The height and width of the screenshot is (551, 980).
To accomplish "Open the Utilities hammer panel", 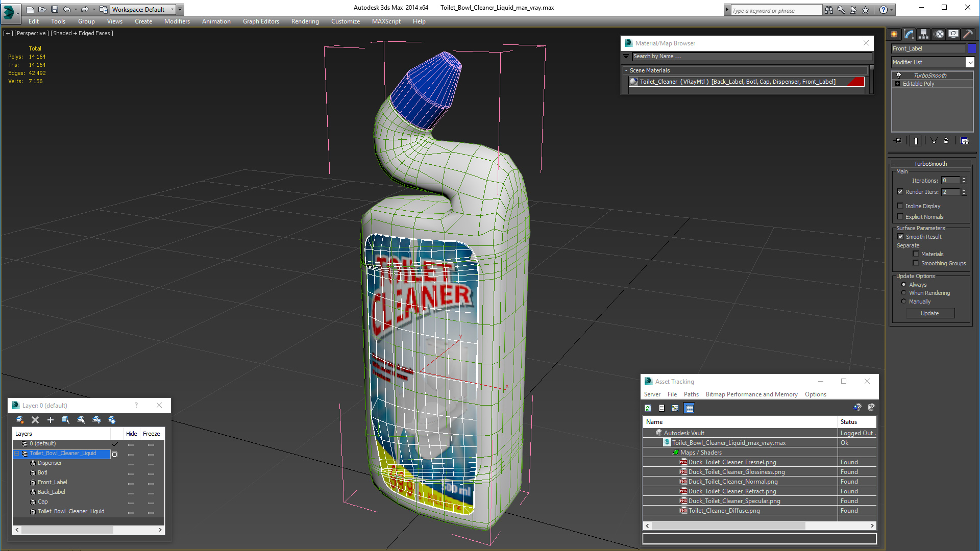I will (968, 34).
